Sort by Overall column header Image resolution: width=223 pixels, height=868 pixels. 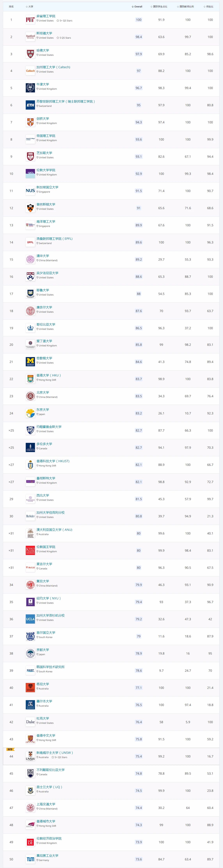[137, 6]
